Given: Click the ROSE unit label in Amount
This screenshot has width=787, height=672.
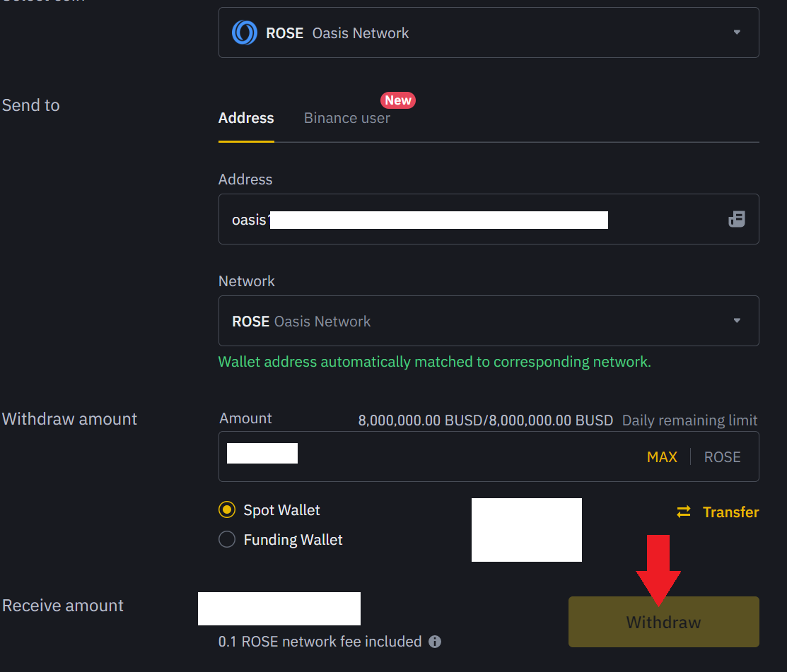Looking at the screenshot, I should 722,457.
